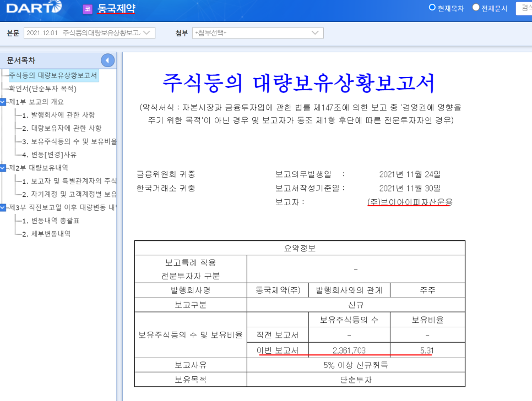Select 주식등의 대량보유상황보고서 in tree
This screenshot has height=401, width=532.
53,75
